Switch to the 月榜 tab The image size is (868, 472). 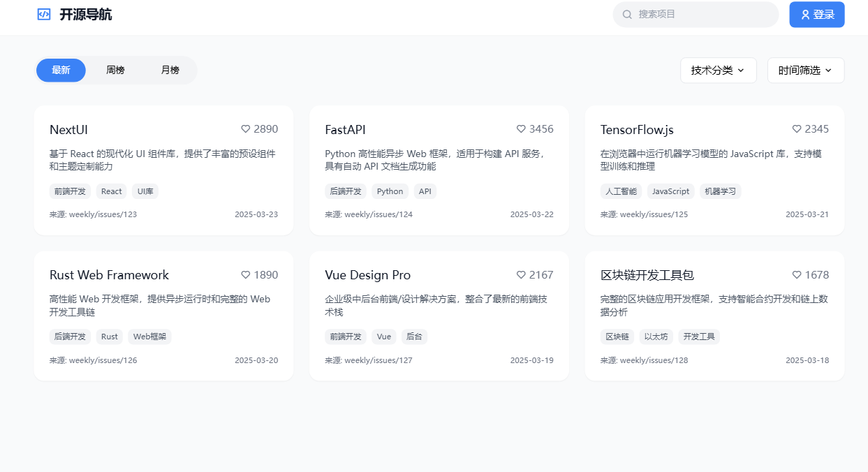click(170, 71)
